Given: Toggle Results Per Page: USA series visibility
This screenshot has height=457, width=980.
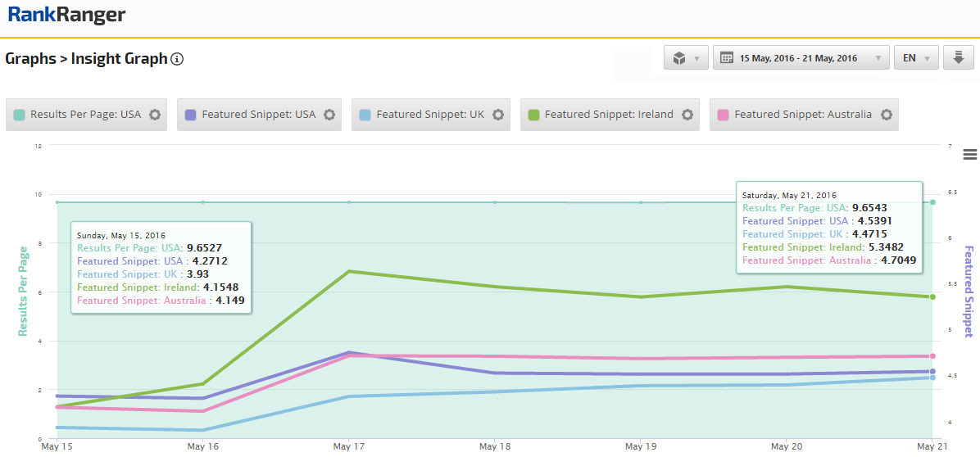Looking at the screenshot, I should pyautogui.click(x=85, y=115).
